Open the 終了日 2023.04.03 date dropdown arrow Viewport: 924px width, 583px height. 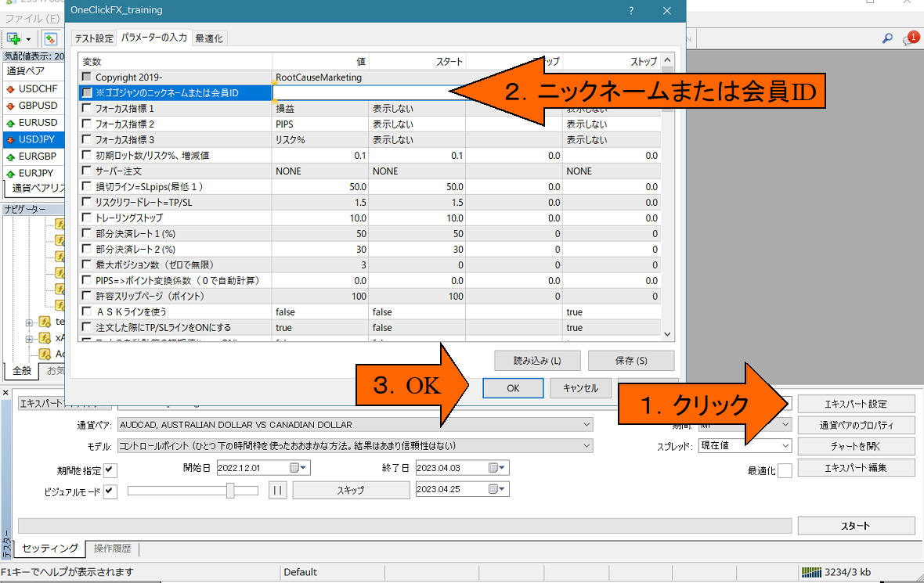pyautogui.click(x=502, y=468)
